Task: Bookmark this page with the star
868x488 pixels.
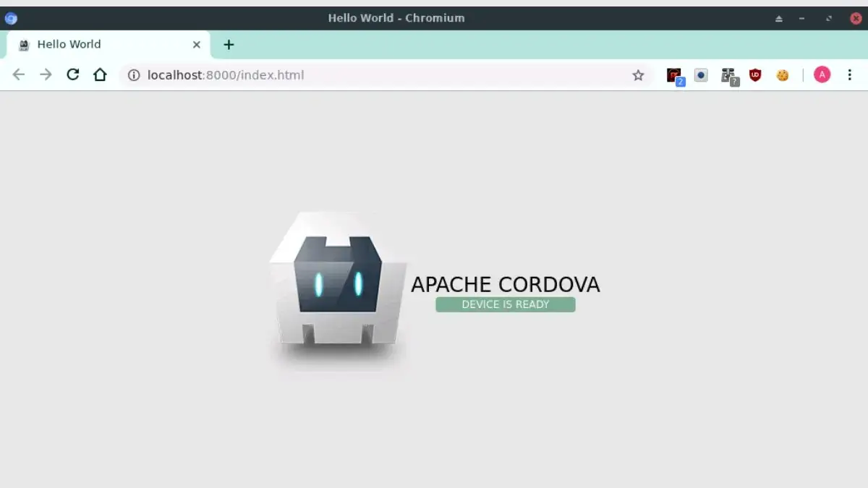Action: [637, 74]
